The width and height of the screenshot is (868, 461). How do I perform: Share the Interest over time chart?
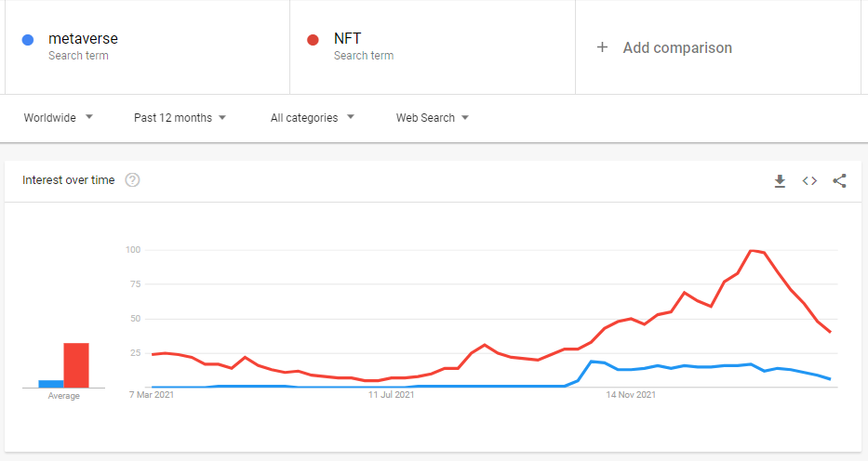coord(839,181)
